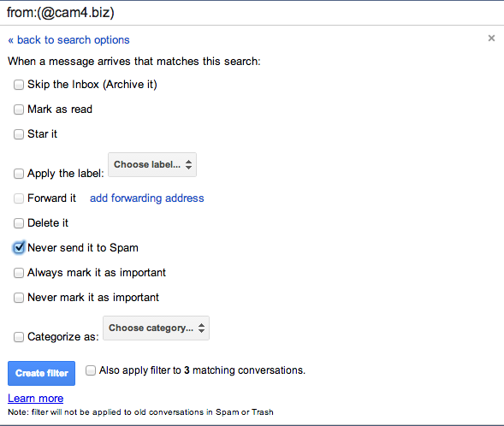Check the Mark as read option
504x426 pixels.
19,109
